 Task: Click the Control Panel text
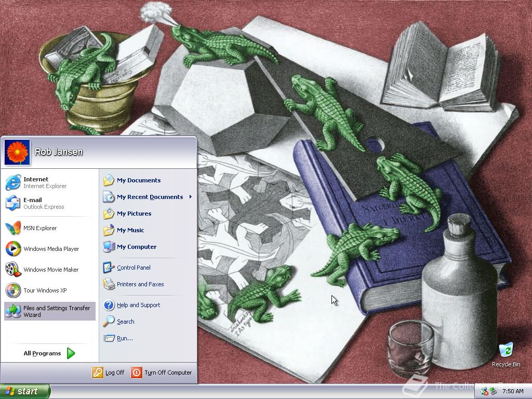134,268
